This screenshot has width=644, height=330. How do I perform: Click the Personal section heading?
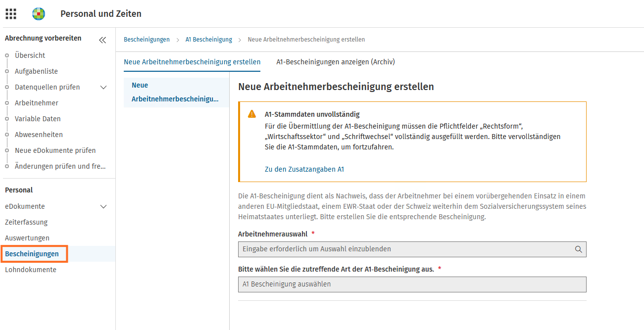click(19, 190)
